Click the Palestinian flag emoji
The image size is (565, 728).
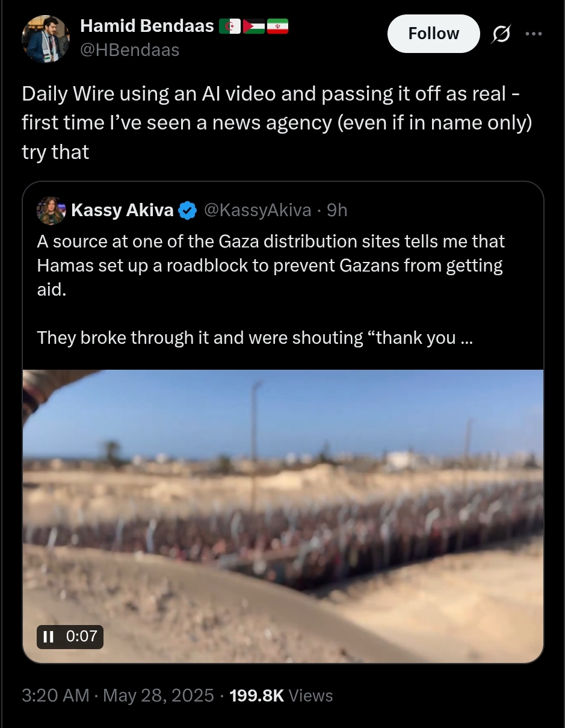(x=253, y=27)
